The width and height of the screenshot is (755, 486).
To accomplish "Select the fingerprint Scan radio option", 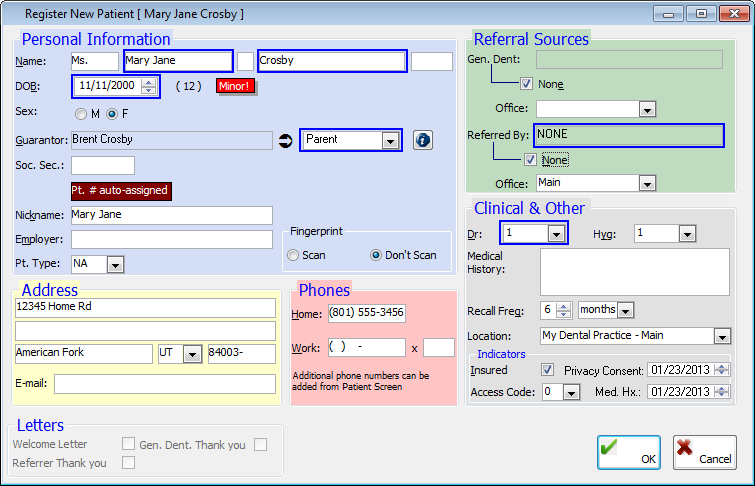I will 293,255.
